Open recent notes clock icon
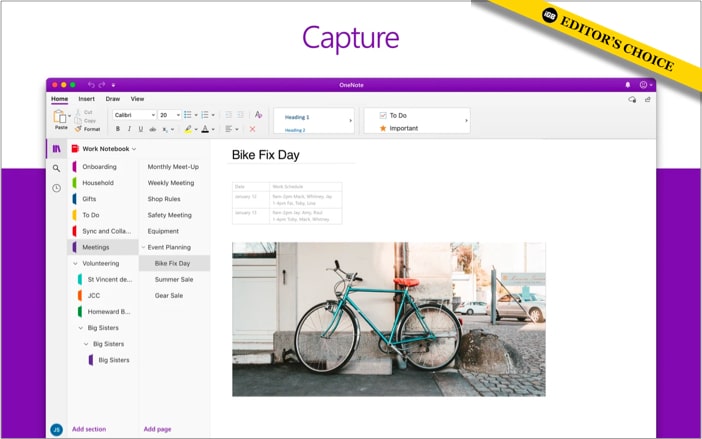Viewport: 702px width, 439px height. [x=56, y=188]
